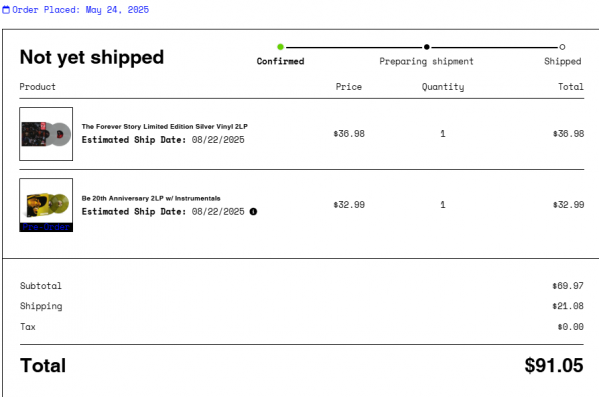The width and height of the screenshot is (599, 397).
Task: Click the Quantity column header
Action: (x=443, y=87)
